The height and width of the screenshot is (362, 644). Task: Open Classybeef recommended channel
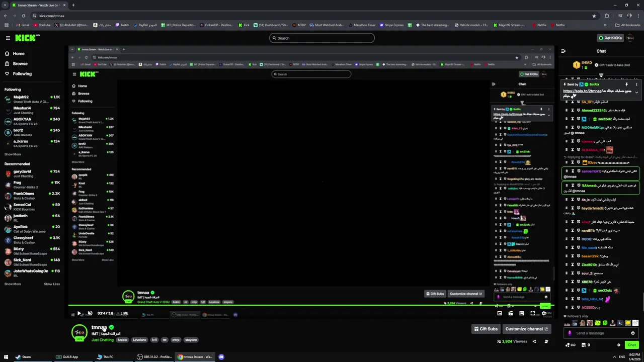pos(32,240)
